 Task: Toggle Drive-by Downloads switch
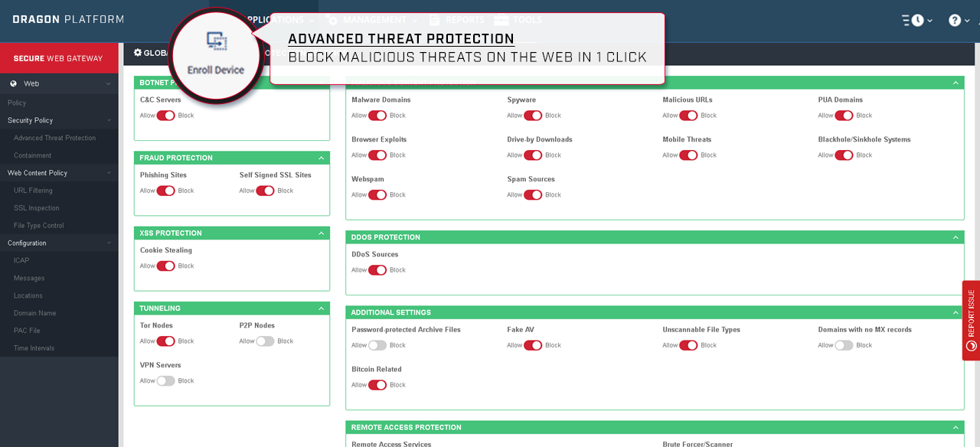pos(533,155)
